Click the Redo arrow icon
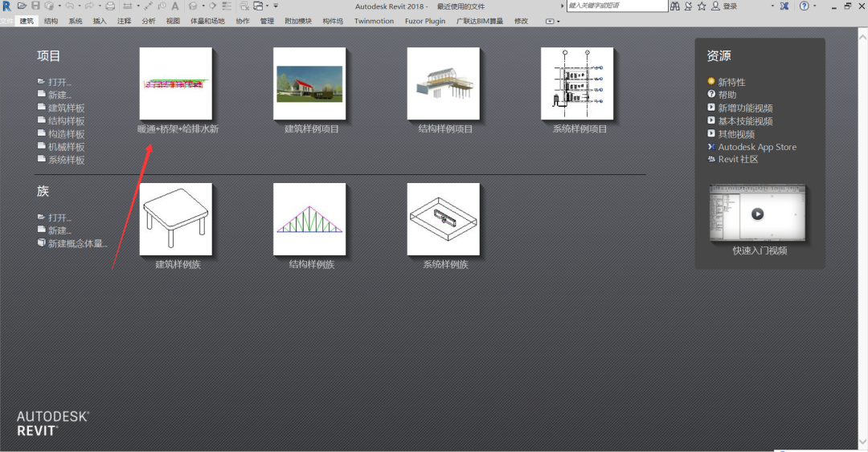This screenshot has height=452, width=868. [89, 6]
